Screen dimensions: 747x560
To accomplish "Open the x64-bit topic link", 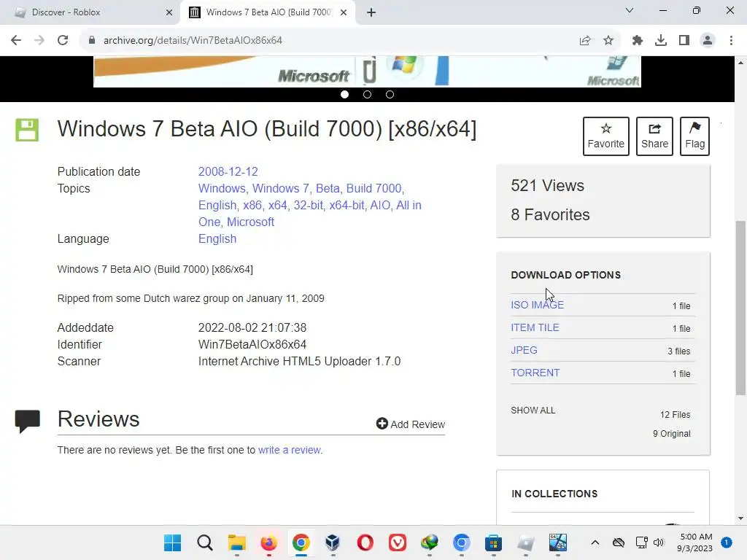I will coord(347,205).
